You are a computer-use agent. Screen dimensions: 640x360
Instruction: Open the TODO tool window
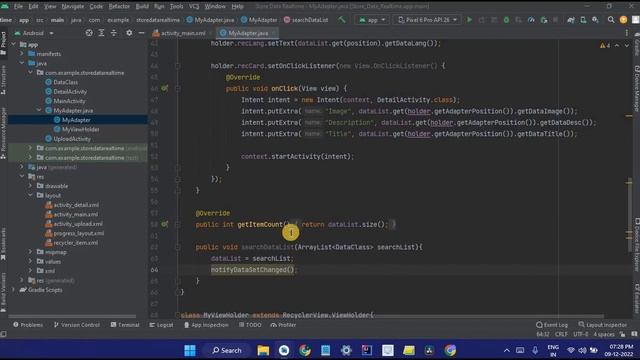[x=250, y=325]
